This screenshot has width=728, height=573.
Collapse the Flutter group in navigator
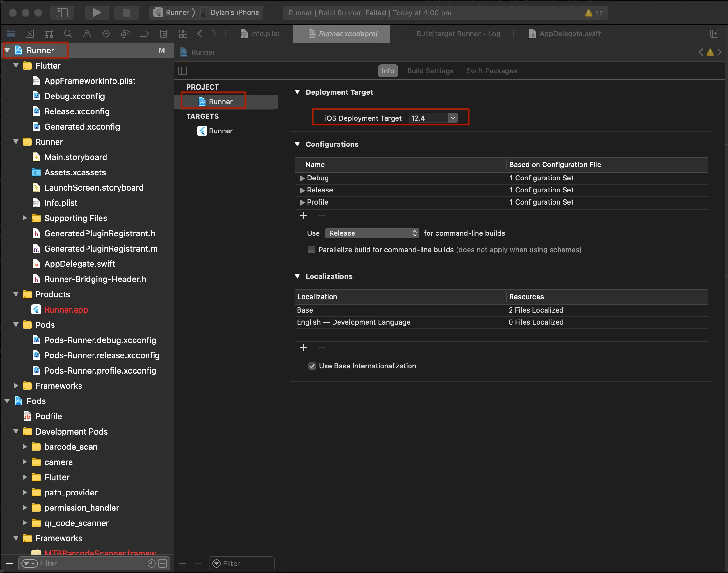pos(16,66)
